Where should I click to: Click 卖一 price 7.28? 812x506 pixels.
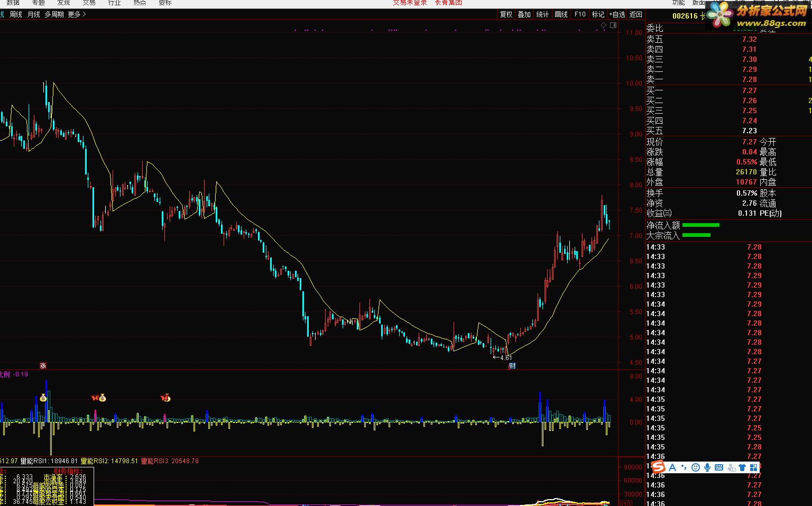[x=749, y=79]
